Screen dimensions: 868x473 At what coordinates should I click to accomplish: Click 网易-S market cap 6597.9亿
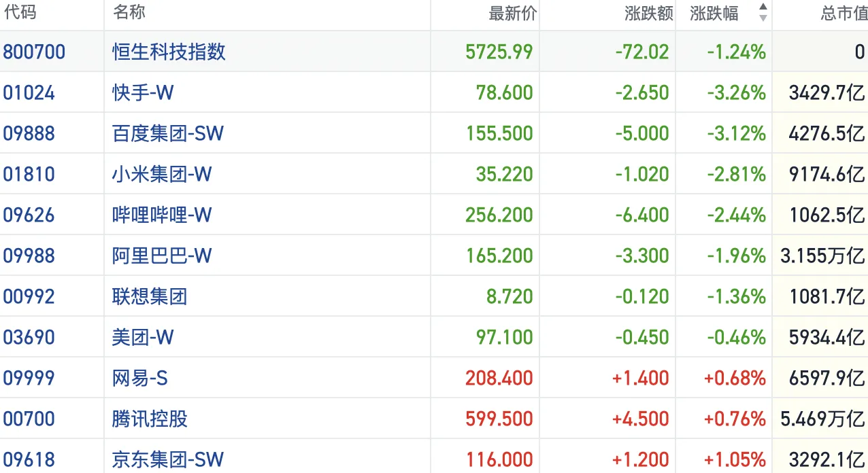coord(819,377)
